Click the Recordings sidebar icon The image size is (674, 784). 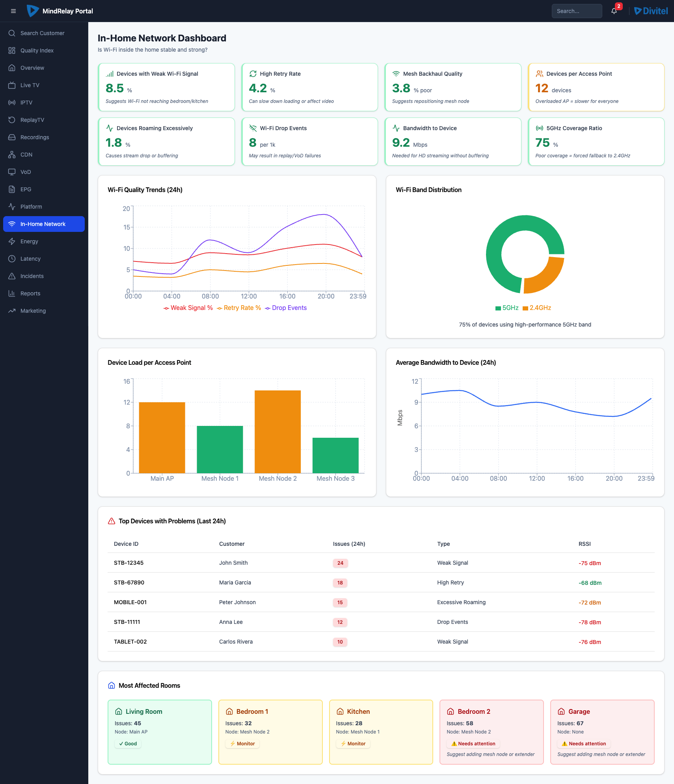coord(12,137)
